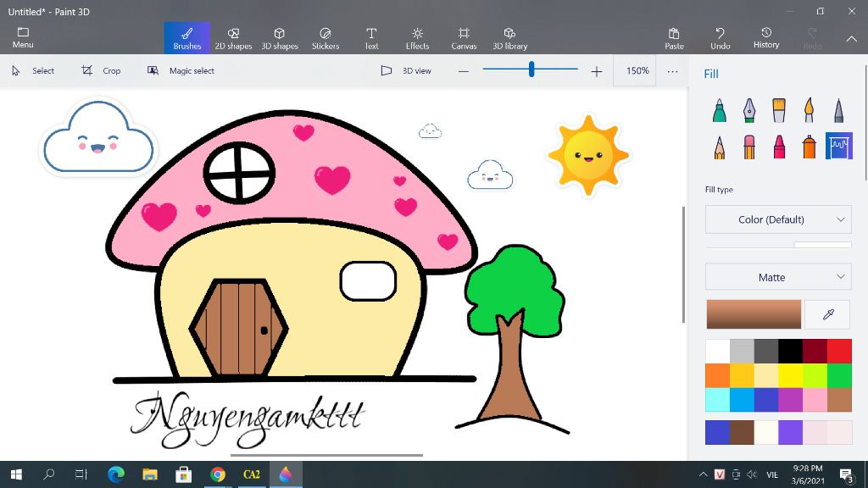Click the zoom slider handle
The width and height of the screenshot is (868, 488).
pyautogui.click(x=531, y=70)
